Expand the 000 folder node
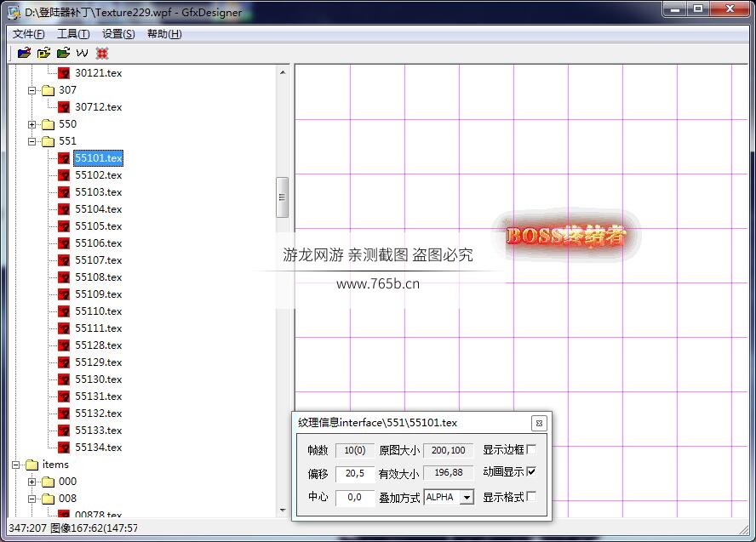The image size is (756, 542). (x=31, y=482)
